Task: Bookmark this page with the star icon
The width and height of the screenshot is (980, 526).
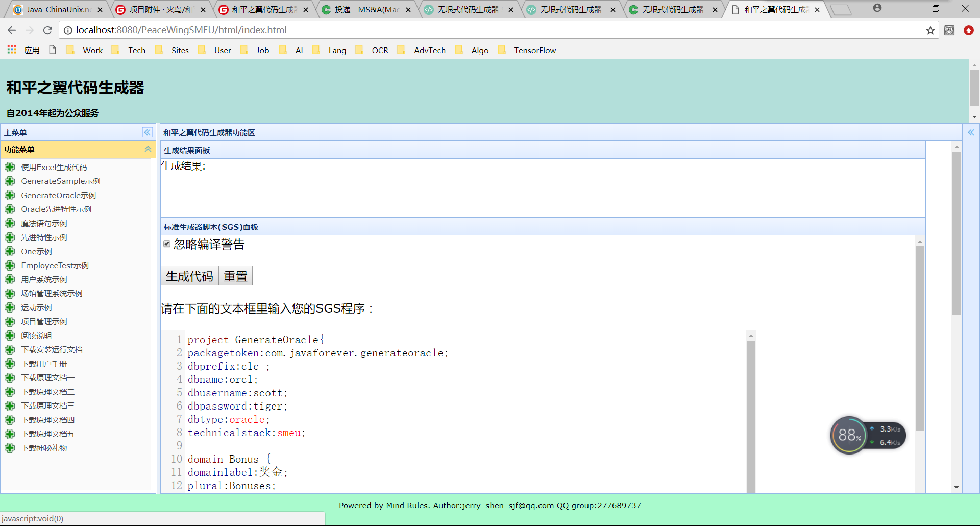Action: click(x=930, y=30)
